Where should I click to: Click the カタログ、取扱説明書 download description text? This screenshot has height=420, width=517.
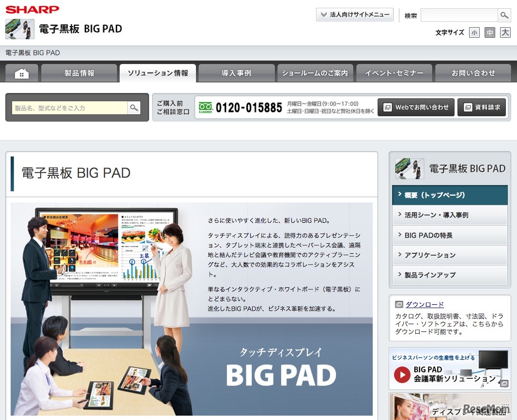tap(449, 324)
